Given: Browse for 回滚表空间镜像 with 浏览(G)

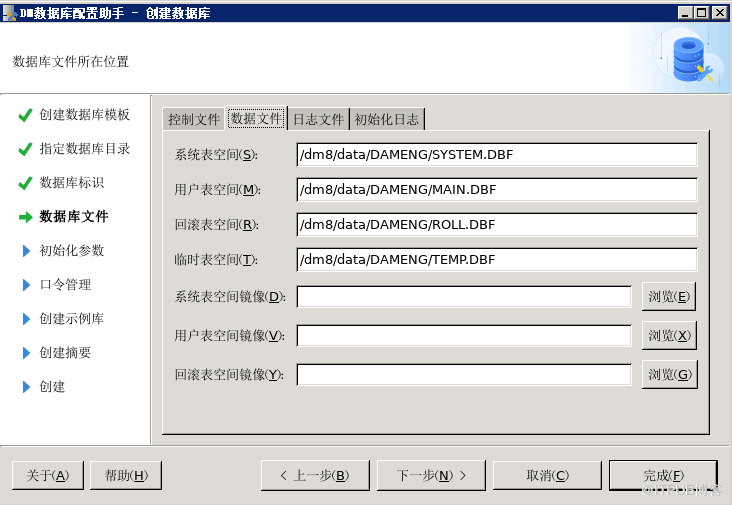Looking at the screenshot, I should click(x=669, y=374).
